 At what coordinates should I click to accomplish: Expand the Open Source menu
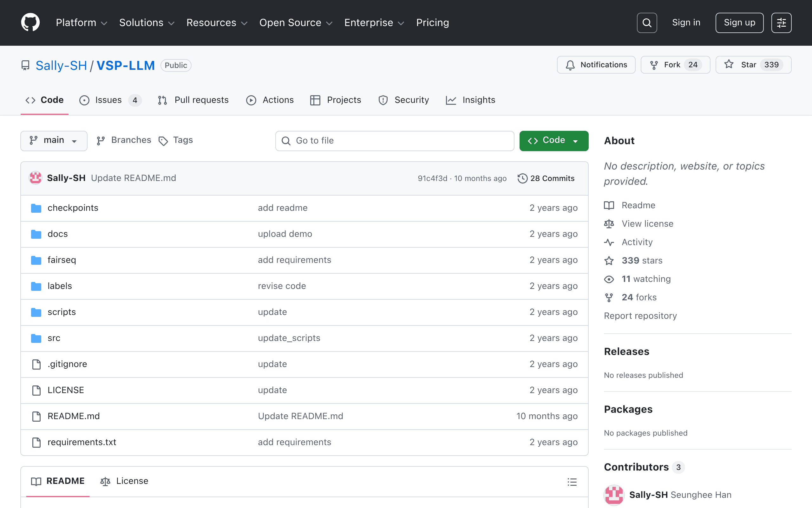tap(296, 23)
